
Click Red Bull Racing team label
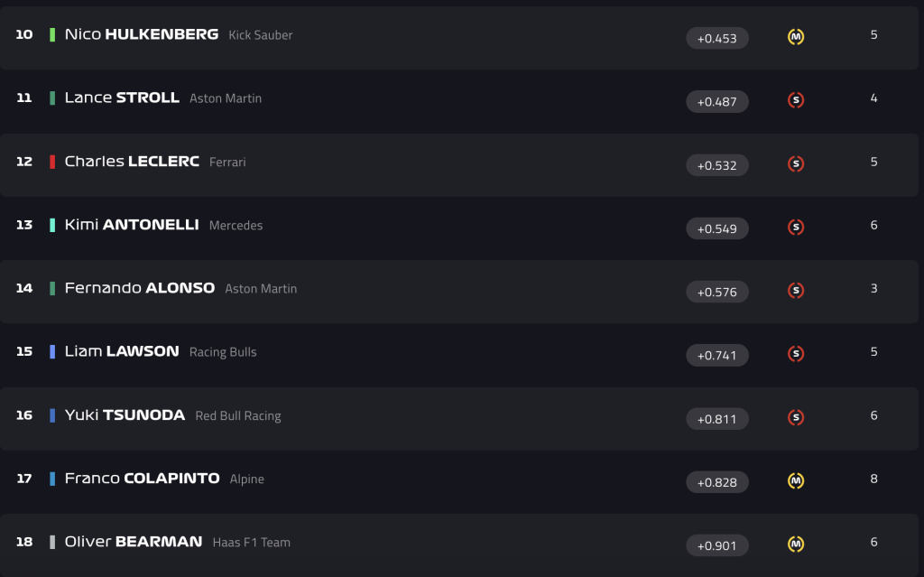[x=238, y=416]
